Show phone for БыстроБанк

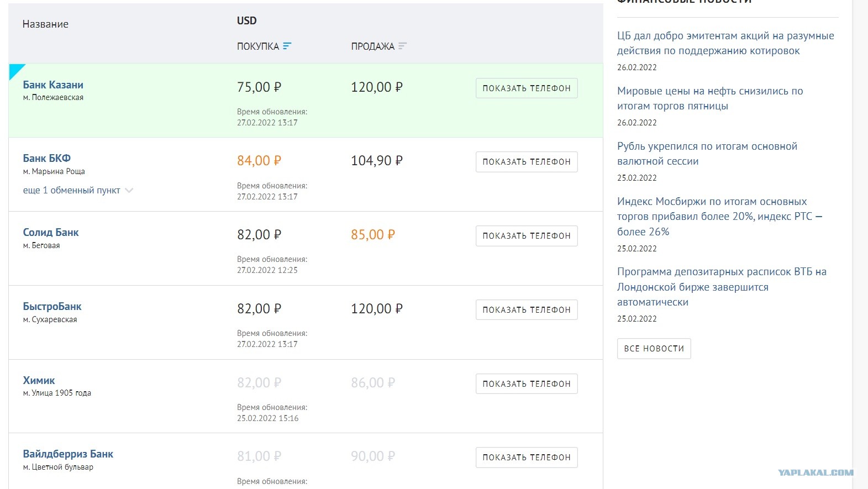tap(527, 310)
